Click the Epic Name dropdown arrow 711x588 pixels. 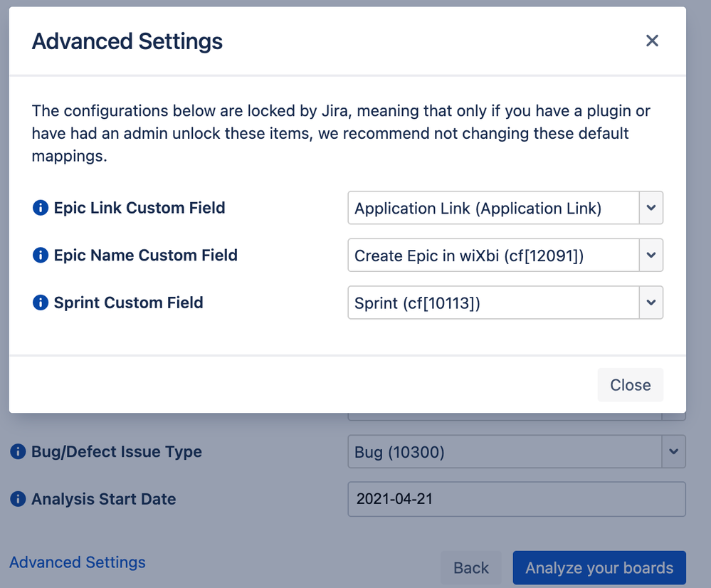[651, 256]
